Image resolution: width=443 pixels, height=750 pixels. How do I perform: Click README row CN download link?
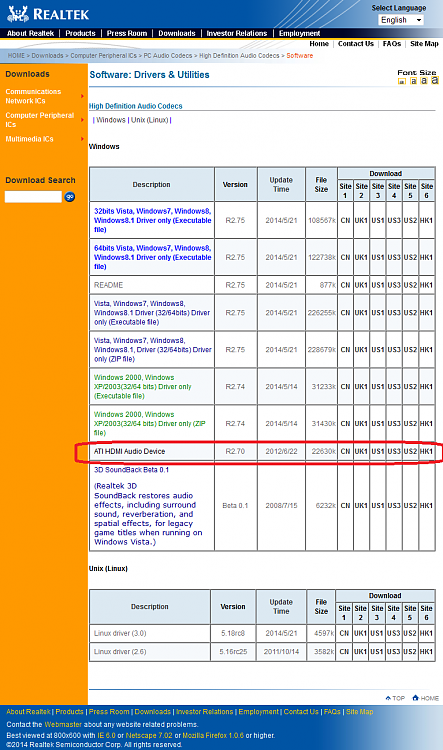345,285
